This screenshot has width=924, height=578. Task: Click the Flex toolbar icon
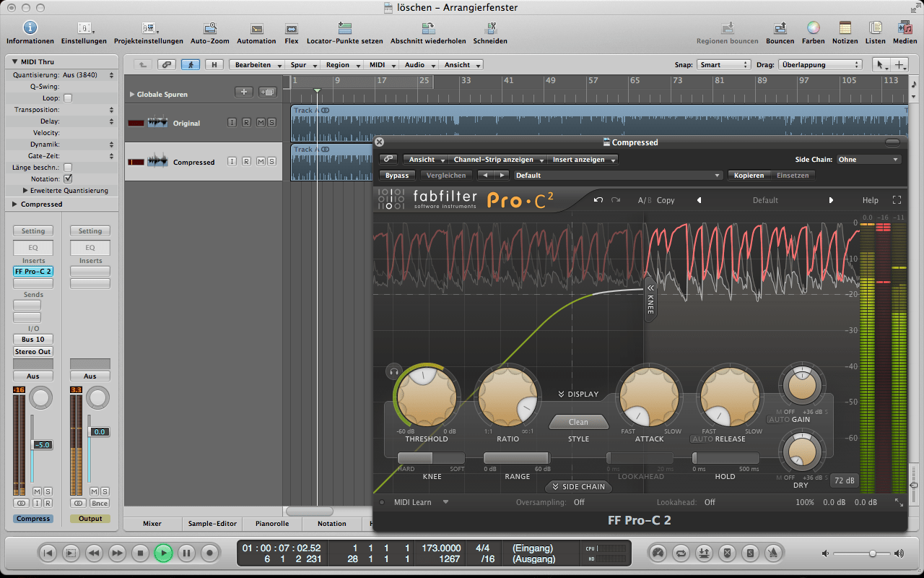[292, 28]
